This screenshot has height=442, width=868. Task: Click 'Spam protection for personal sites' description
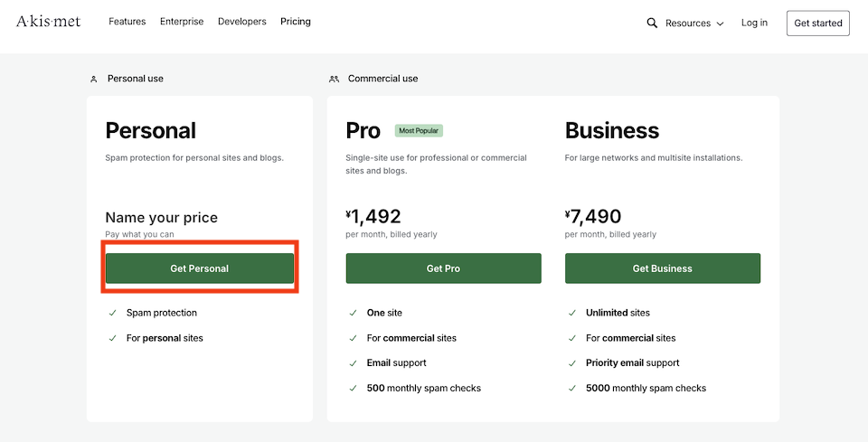pyautogui.click(x=194, y=157)
